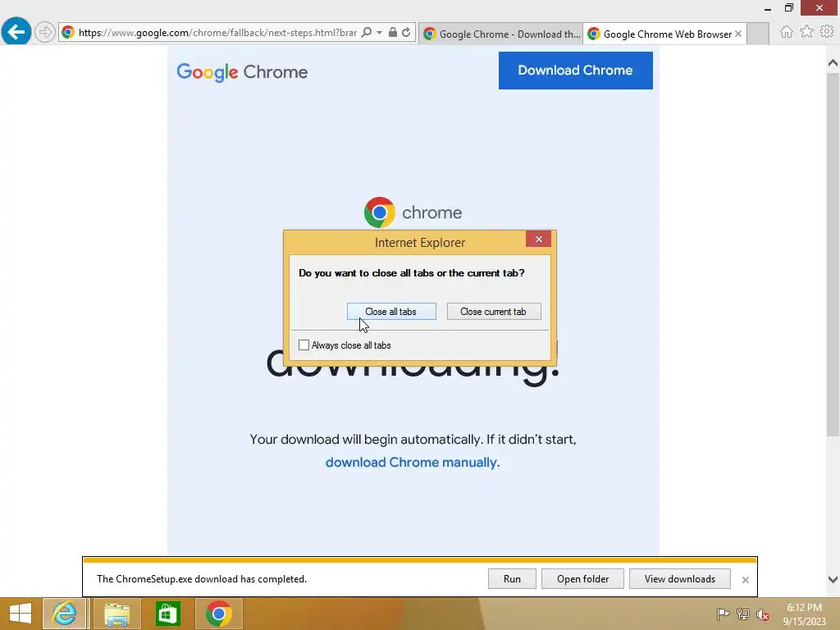Image resolution: width=840 pixels, height=630 pixels.
Task: Click Internet Explorer taskbar icon
Action: [x=64, y=614]
